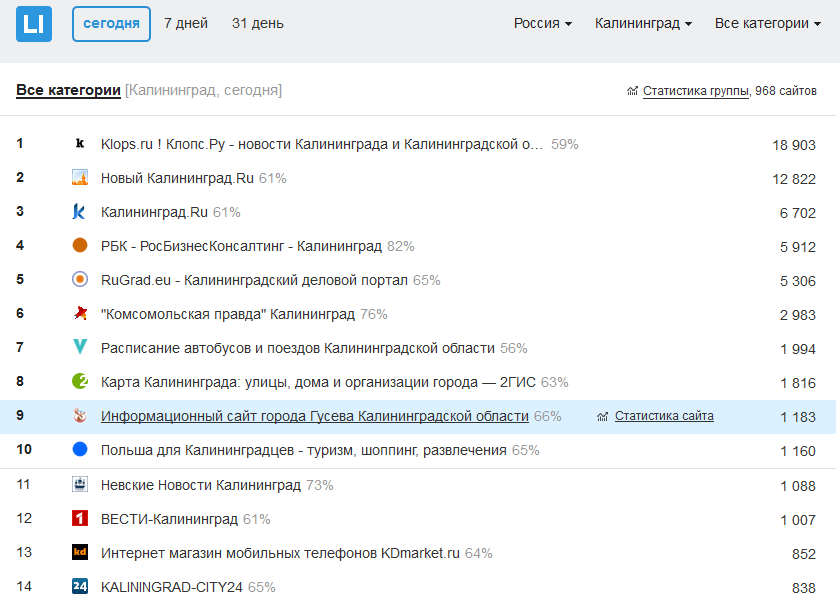Click the RuGrad.eu favicon
840x604 pixels.
coord(80,279)
